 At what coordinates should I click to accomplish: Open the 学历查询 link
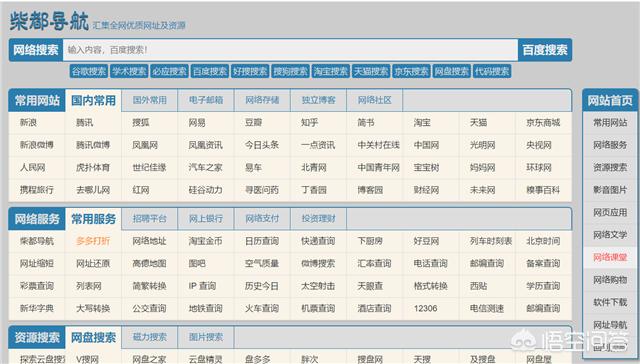[543, 286]
